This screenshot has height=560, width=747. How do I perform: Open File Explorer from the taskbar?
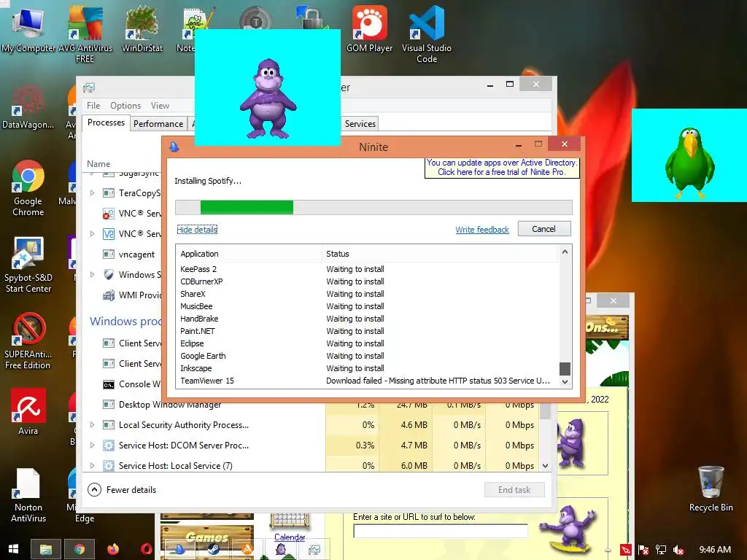click(46, 550)
